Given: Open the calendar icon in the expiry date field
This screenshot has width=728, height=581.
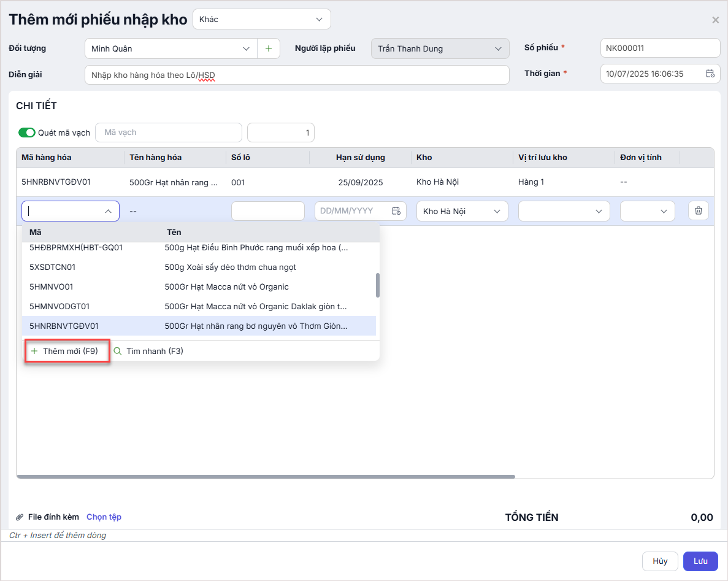Looking at the screenshot, I should point(396,211).
